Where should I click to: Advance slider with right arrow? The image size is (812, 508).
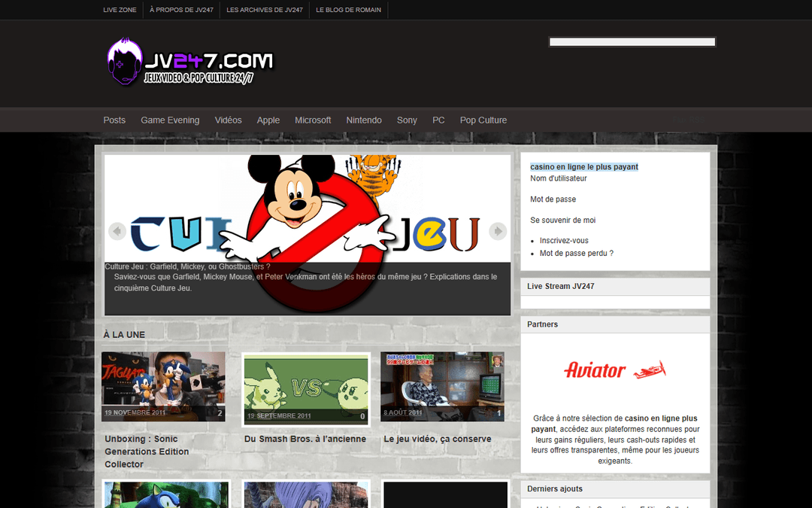point(498,231)
